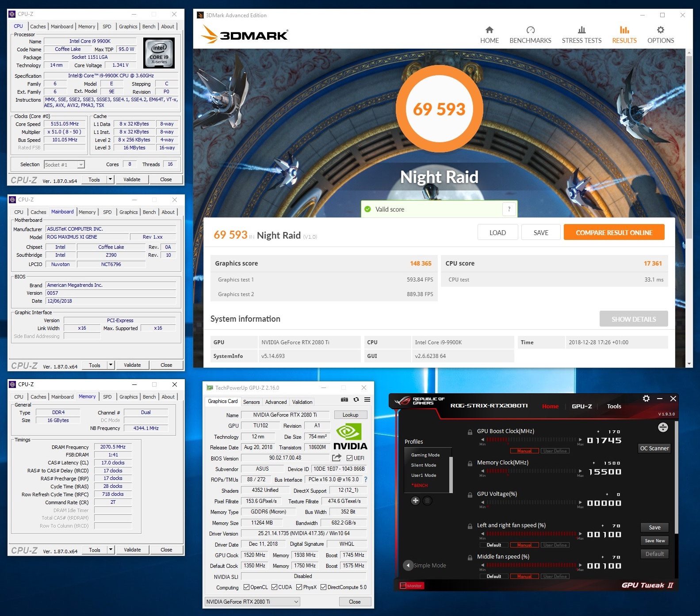Delete profile with trash icon
The width and height of the screenshot is (700, 616).
[x=427, y=501]
